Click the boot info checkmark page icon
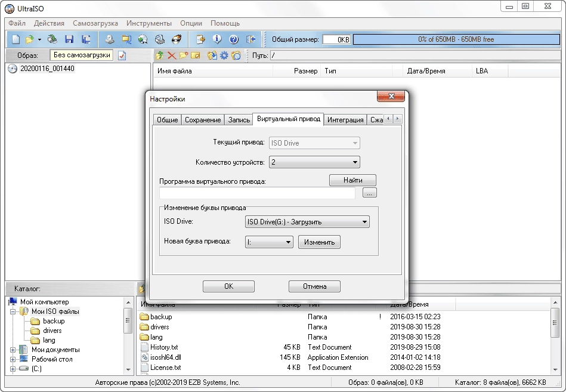This screenshot has height=392, width=566. point(122,55)
